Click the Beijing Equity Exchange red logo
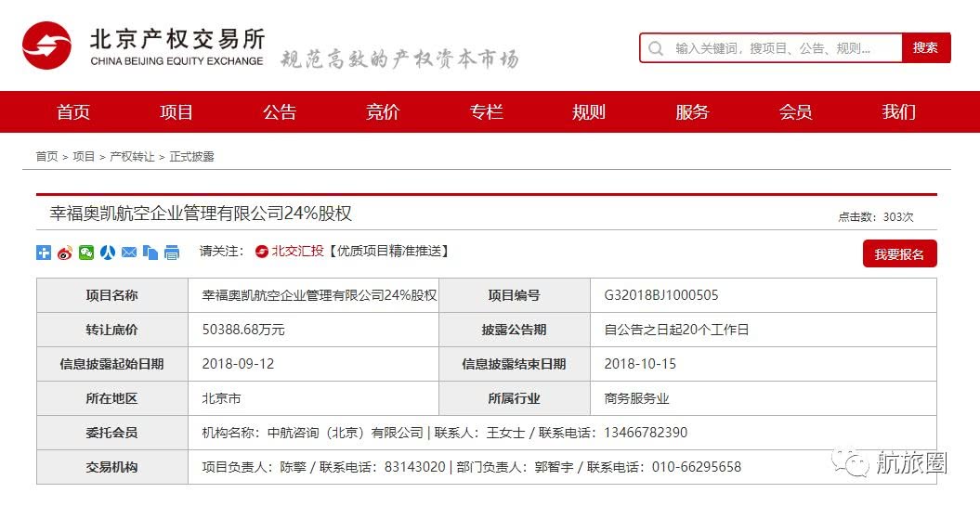The width and height of the screenshot is (980, 506). (46, 45)
